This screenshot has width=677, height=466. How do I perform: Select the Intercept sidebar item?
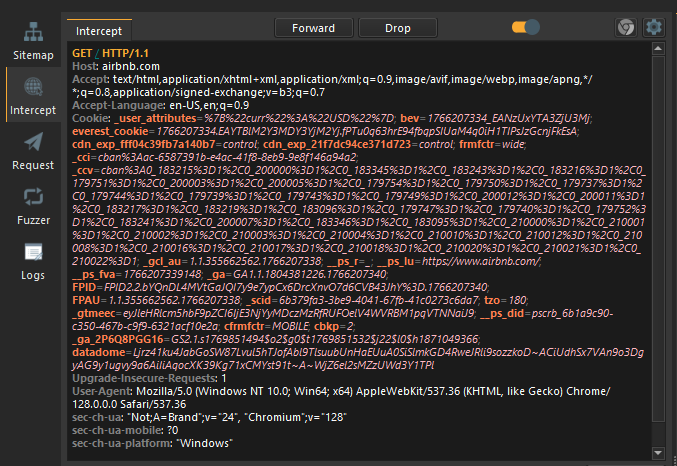click(x=33, y=96)
